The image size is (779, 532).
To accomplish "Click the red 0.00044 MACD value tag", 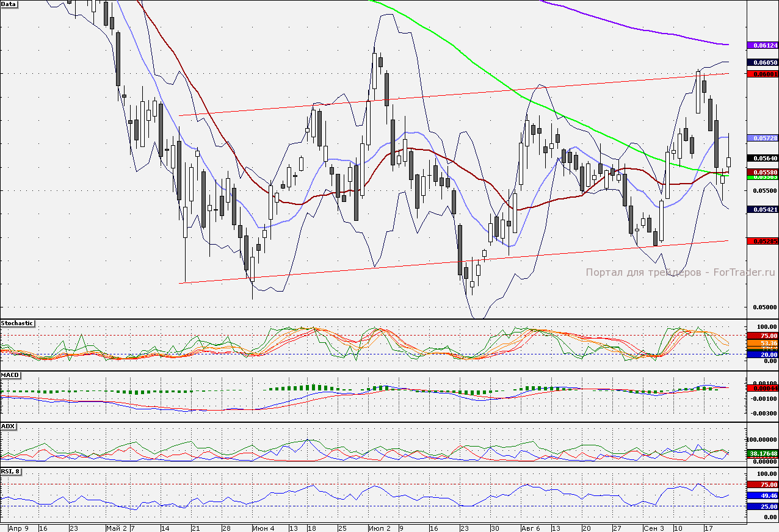I will pyautogui.click(x=762, y=388).
